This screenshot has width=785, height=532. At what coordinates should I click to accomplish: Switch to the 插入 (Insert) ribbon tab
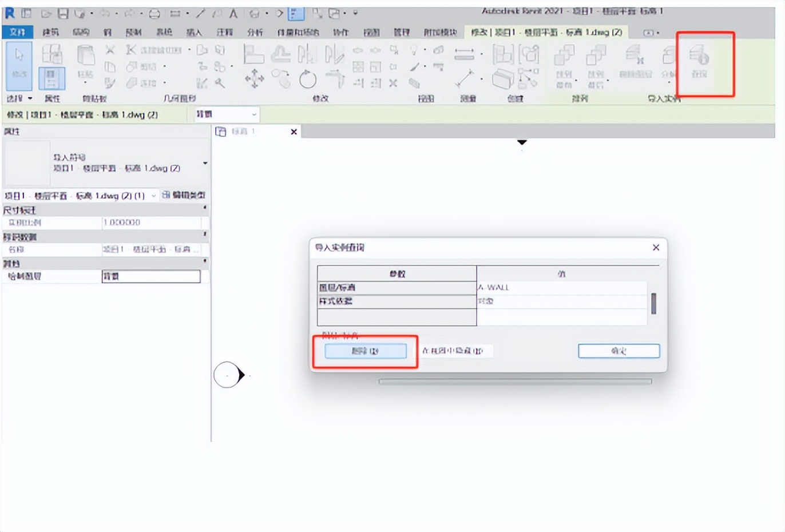tap(194, 32)
